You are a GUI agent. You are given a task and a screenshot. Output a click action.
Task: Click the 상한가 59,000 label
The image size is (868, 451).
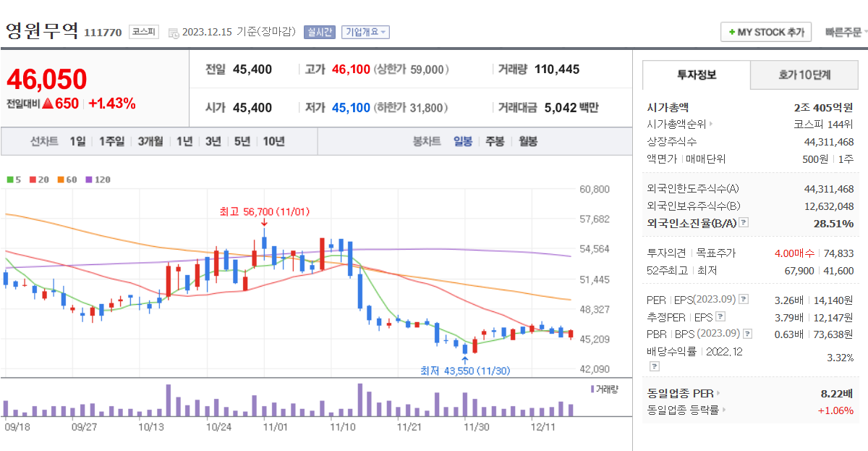pyautogui.click(x=412, y=69)
